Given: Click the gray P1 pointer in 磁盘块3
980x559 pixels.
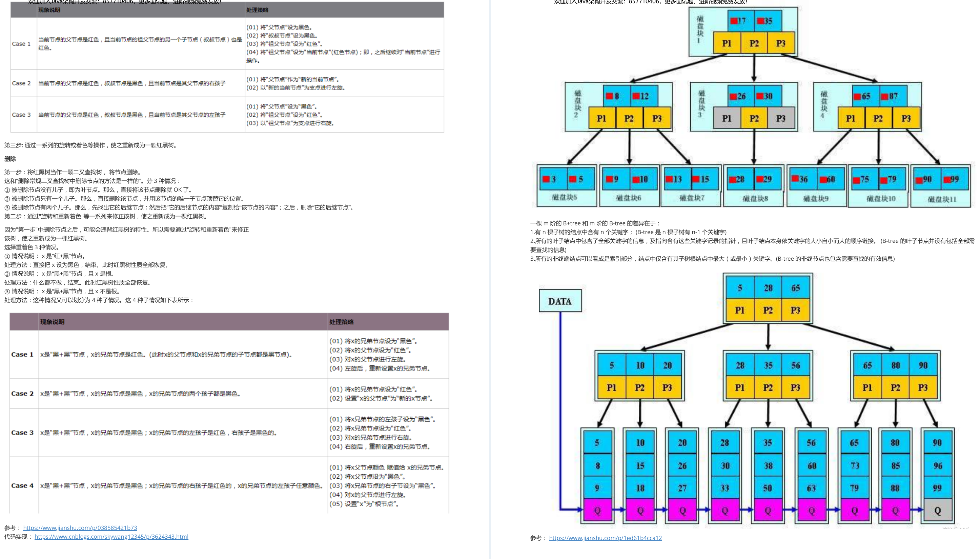Looking at the screenshot, I should point(727,118).
